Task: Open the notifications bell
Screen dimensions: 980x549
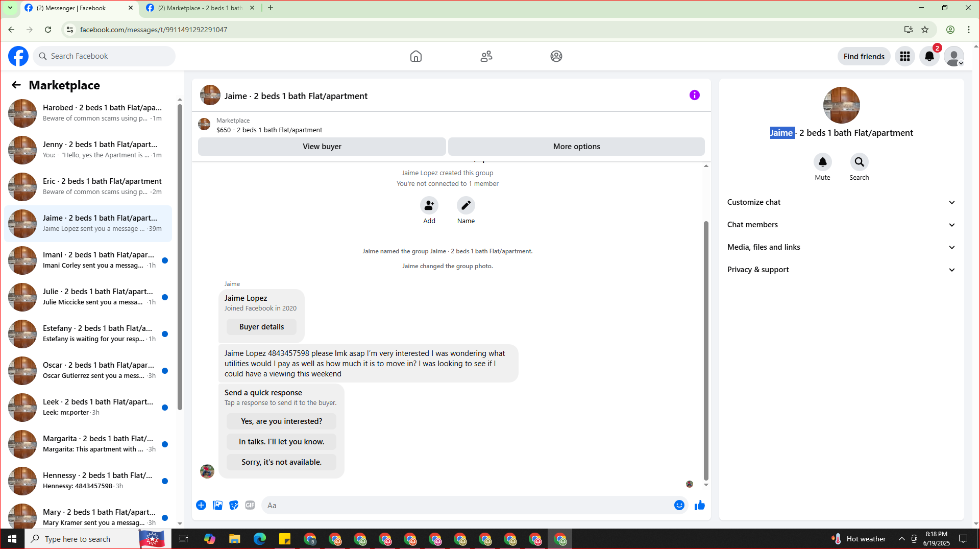Action: 929,56
